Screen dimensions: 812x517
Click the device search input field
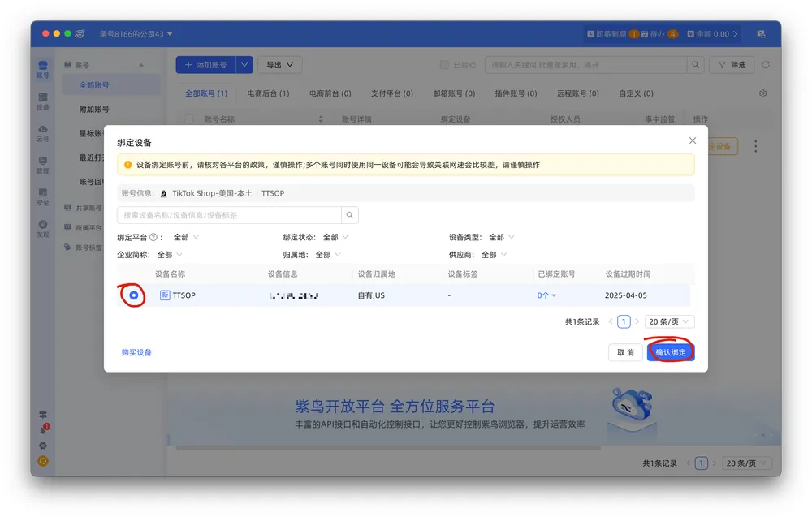229,215
